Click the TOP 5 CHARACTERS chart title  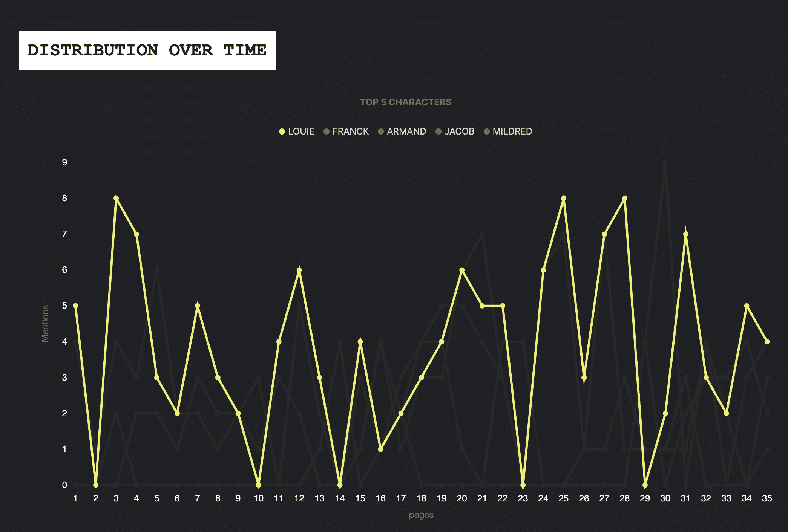pos(405,102)
